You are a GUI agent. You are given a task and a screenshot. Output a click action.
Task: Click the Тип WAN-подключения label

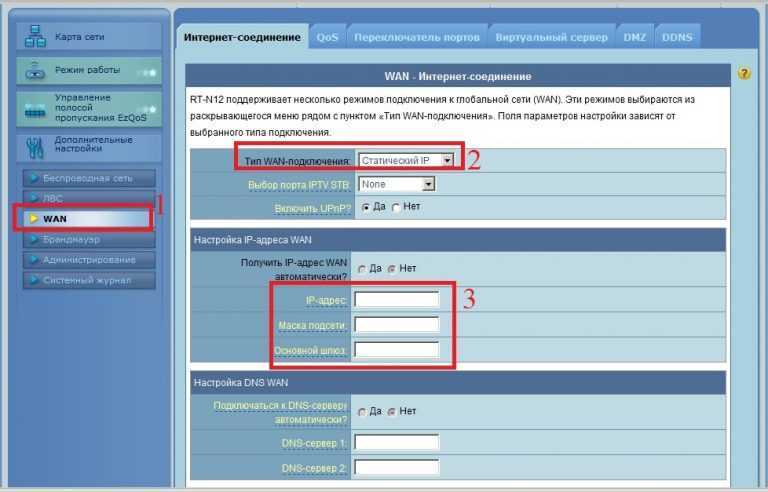coord(298,161)
